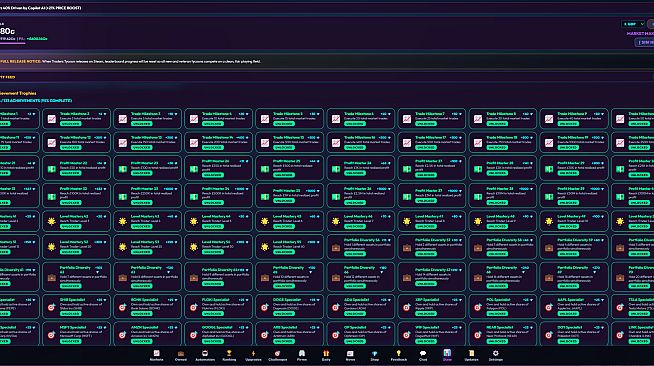This screenshot has height=366, width=654.
Task: Click the SHIB Specialist target icon
Action: coord(52,308)
